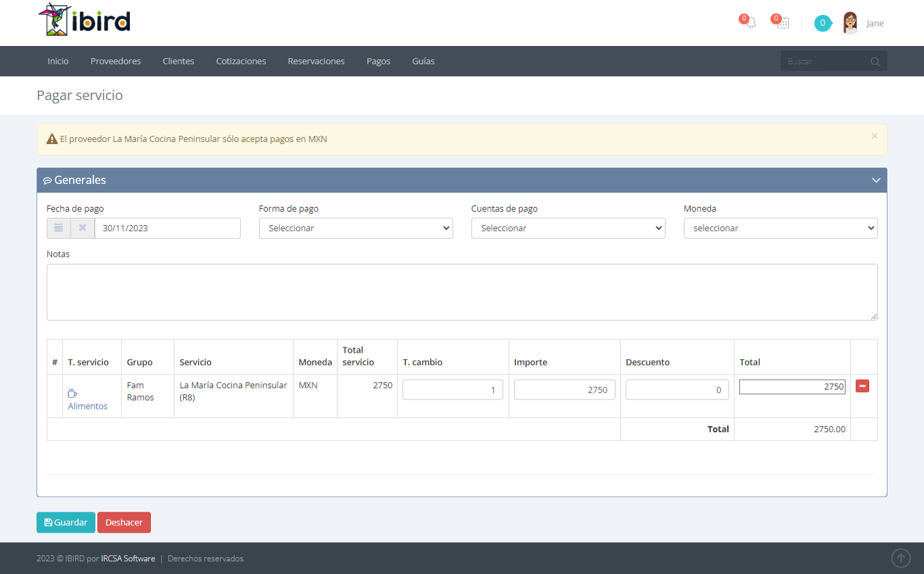This screenshot has width=924, height=574.
Task: Open the Clientes menu
Action: (179, 61)
